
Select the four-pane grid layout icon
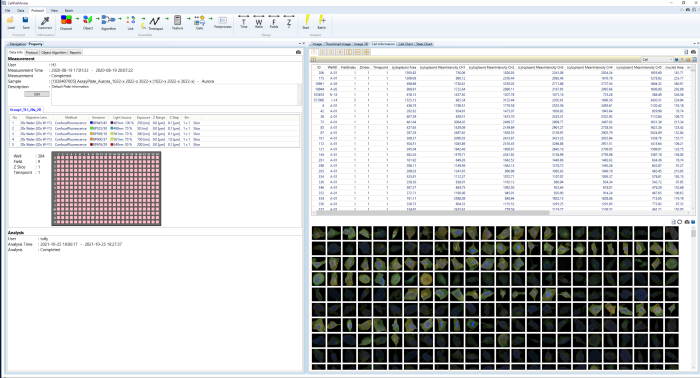(x=367, y=52)
